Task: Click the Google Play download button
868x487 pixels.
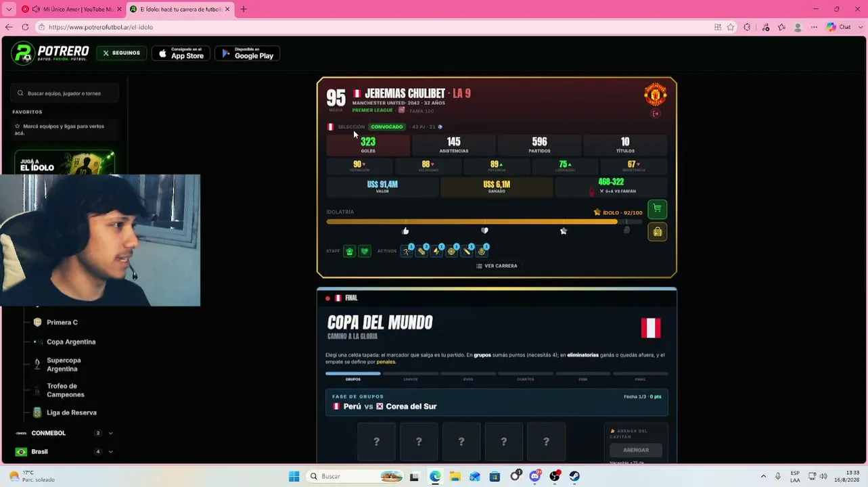Action: click(247, 53)
